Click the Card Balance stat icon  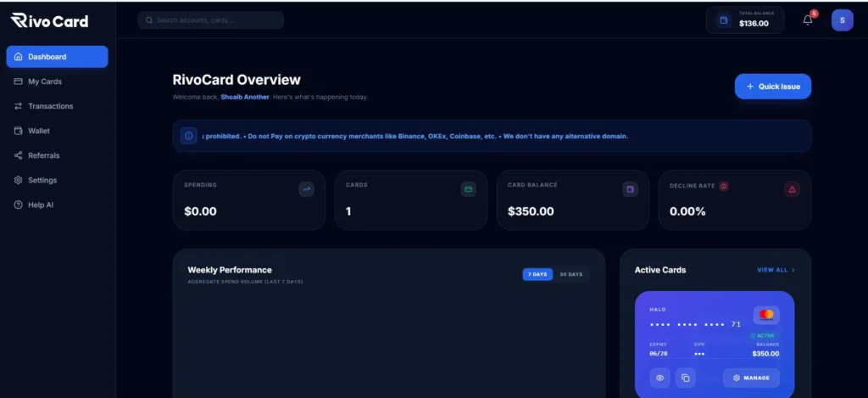coord(630,189)
